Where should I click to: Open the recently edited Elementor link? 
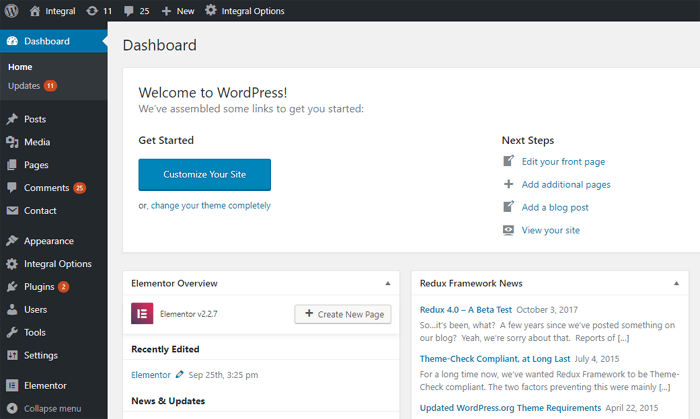point(151,375)
